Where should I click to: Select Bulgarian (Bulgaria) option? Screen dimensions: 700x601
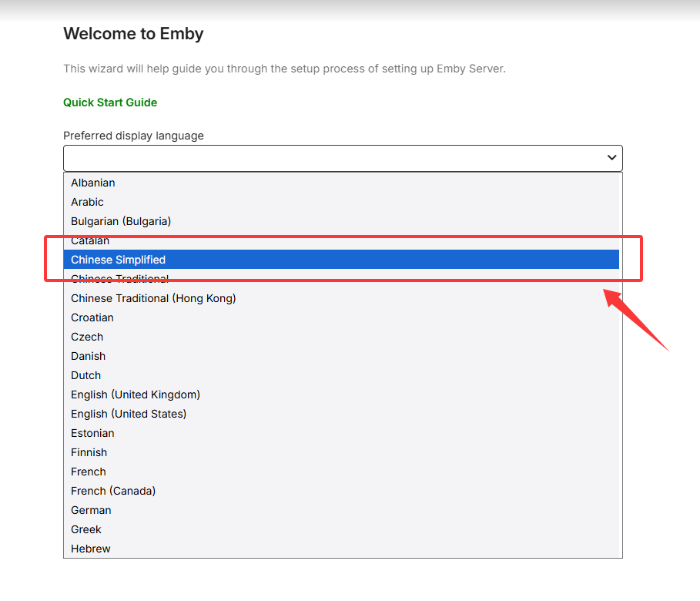(121, 221)
